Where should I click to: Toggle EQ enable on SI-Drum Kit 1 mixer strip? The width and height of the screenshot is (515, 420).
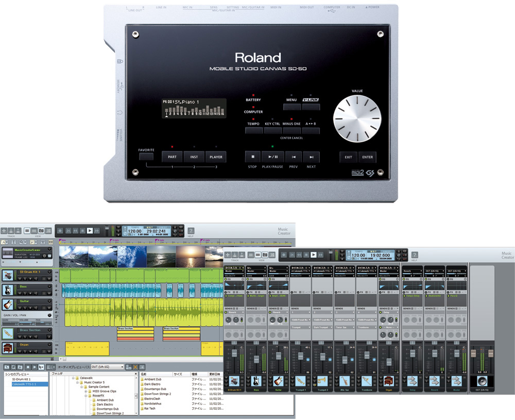pos(226,279)
